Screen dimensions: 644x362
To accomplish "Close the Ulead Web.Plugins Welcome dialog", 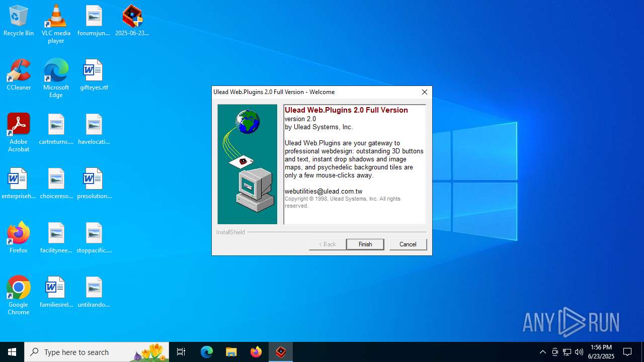I will 425,92.
